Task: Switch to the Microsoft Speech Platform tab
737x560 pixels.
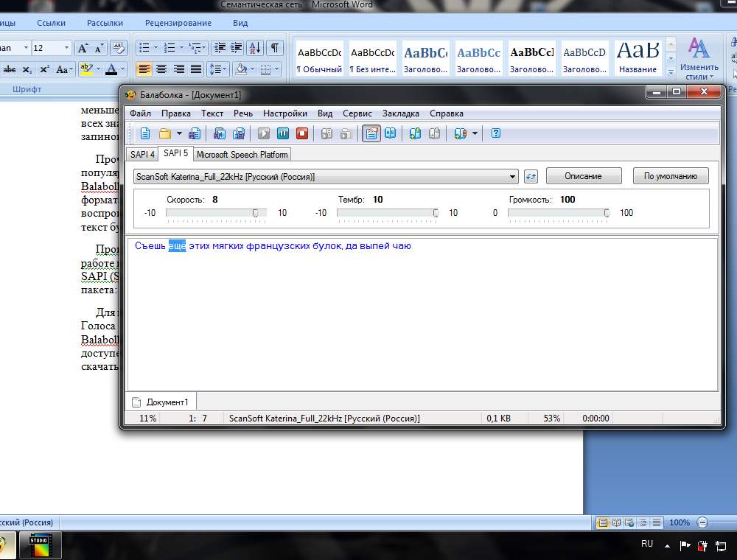Action: tap(242, 155)
